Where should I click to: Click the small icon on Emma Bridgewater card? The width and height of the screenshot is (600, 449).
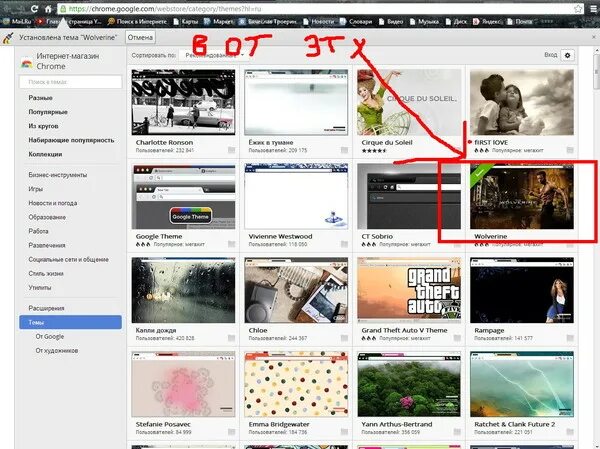click(344, 432)
